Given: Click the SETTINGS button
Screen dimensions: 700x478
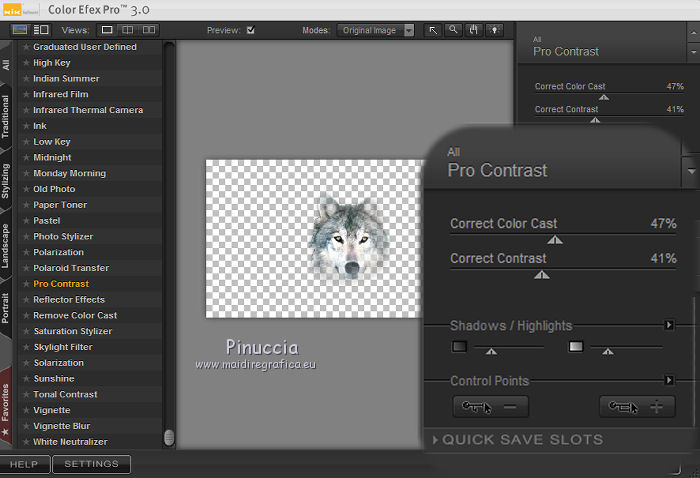Looking at the screenshot, I should (x=92, y=464).
